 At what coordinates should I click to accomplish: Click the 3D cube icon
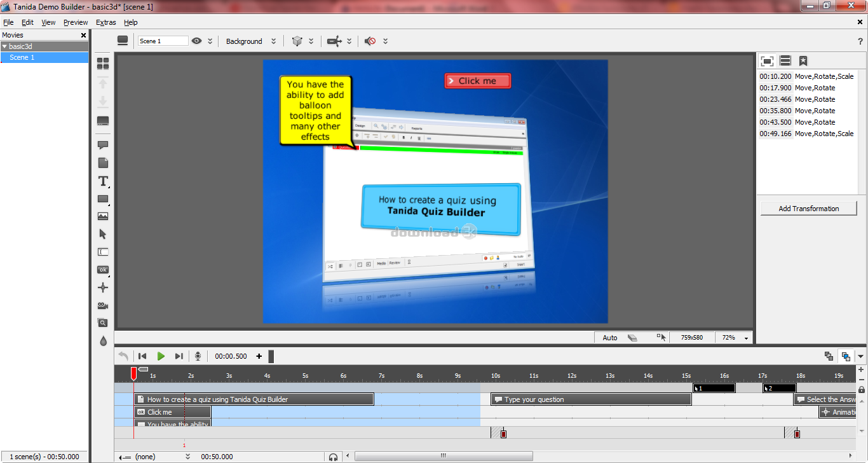coord(297,41)
